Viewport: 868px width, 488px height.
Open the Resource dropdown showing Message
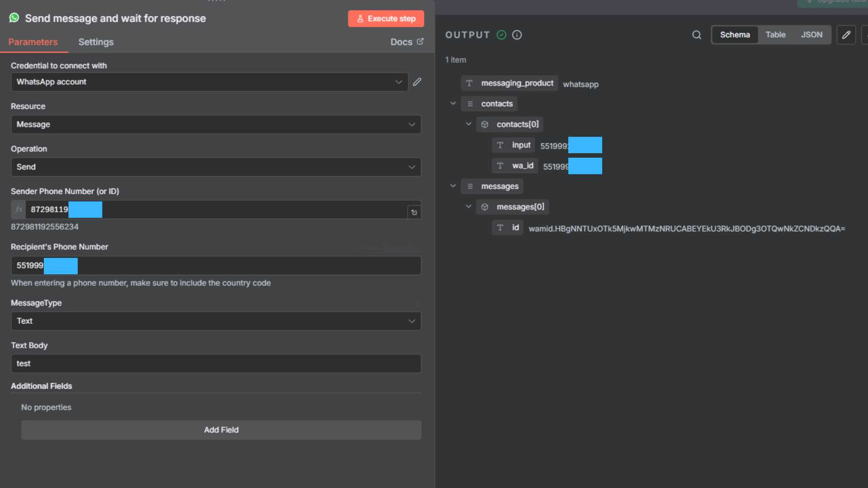216,124
